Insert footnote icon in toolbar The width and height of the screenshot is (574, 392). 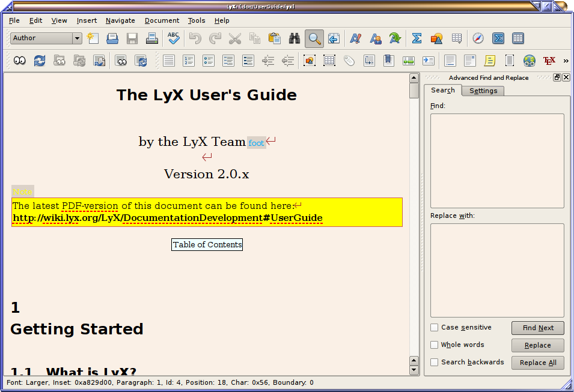[450, 61]
